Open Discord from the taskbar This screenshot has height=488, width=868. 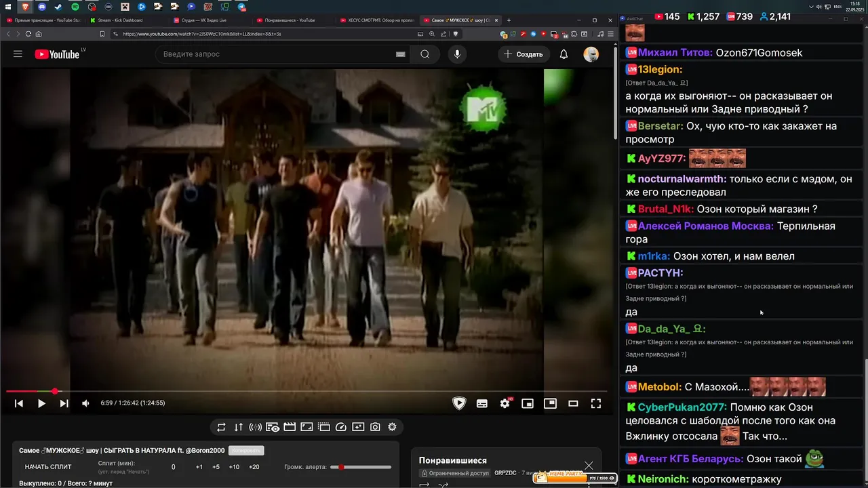coord(42,6)
